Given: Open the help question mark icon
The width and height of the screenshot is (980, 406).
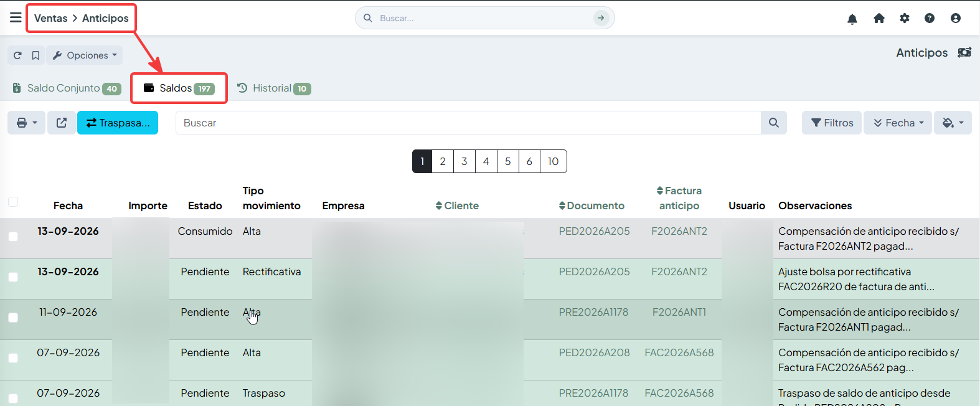Looking at the screenshot, I should (930, 19).
